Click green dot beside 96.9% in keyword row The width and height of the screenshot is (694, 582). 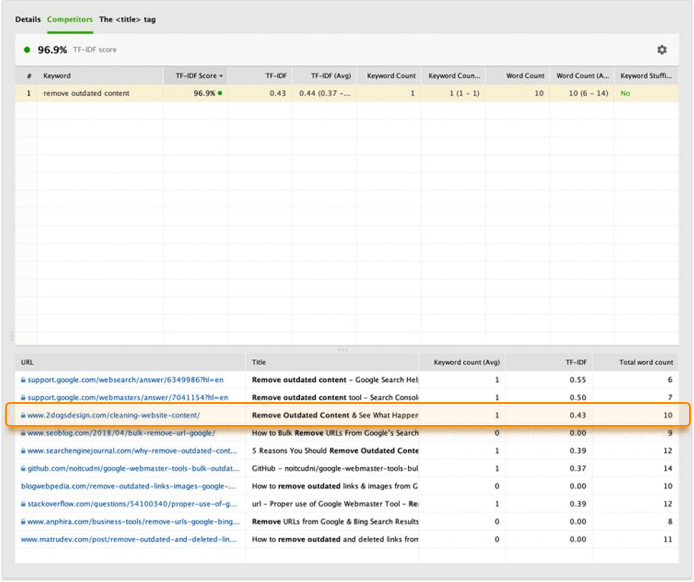(x=220, y=93)
